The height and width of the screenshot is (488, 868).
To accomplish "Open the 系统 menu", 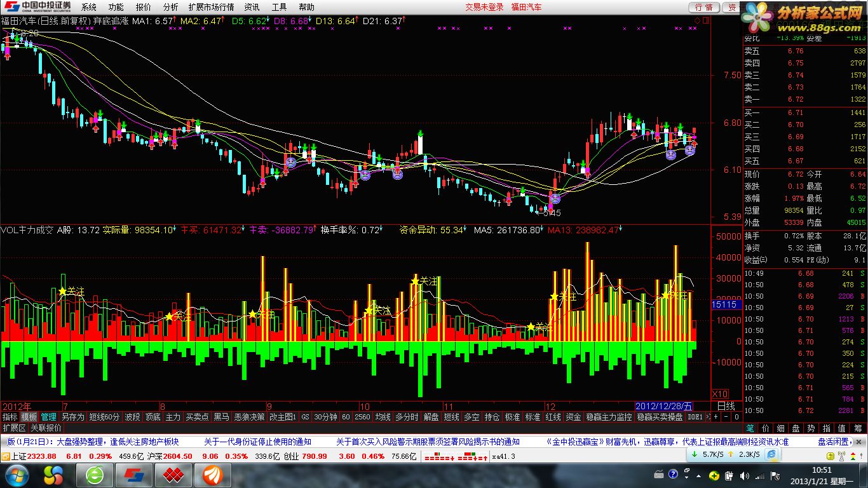I will [89, 7].
